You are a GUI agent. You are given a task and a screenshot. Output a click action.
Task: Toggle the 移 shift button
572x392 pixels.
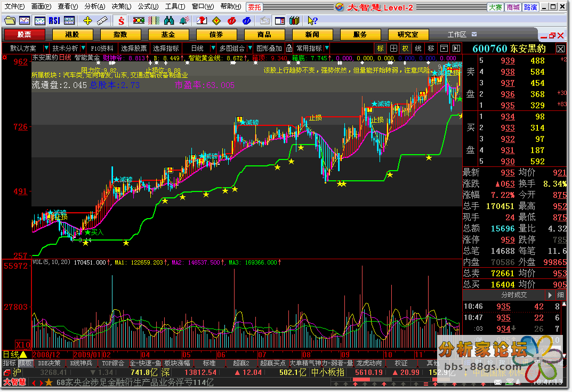click(431, 48)
